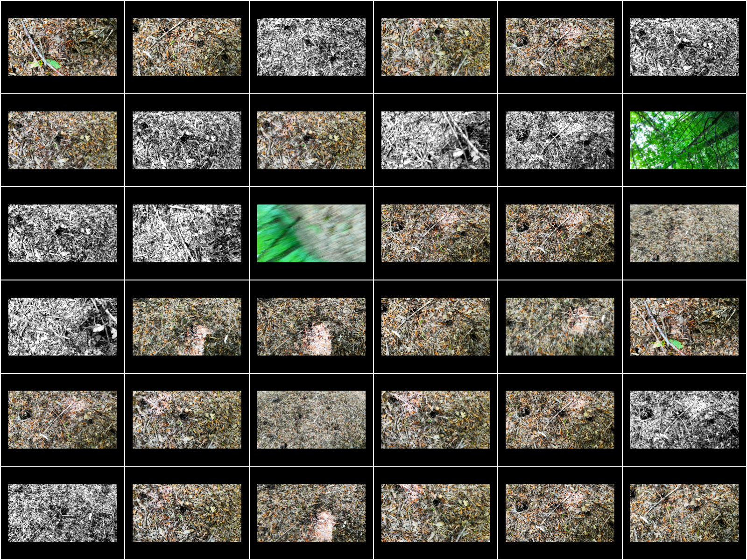
Task: Select the pale blurry thumbnail third in fifth row
Action: pos(311,420)
